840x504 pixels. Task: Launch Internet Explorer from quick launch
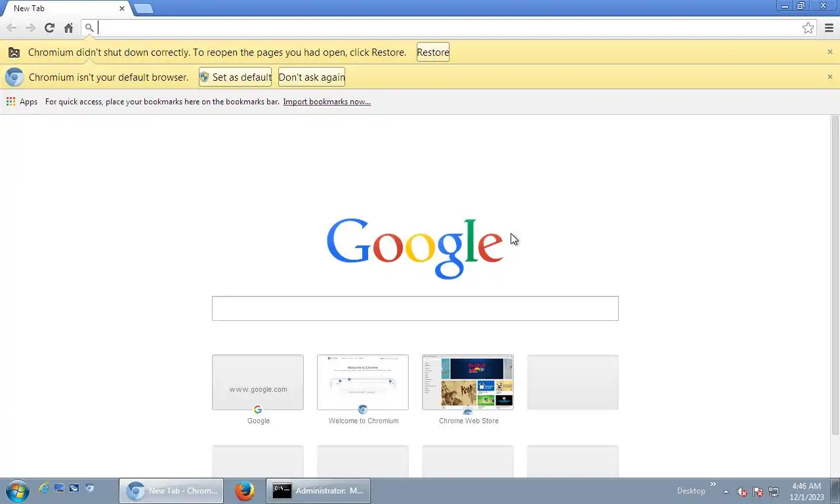coord(44,488)
